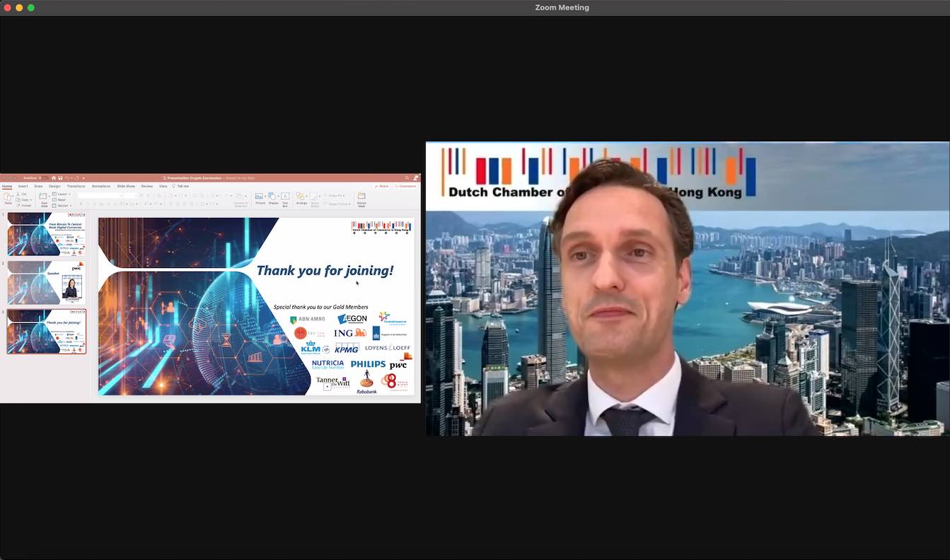Click the PowerPoint home icon in title bar
This screenshot has width=950, height=560.
[x=54, y=178]
